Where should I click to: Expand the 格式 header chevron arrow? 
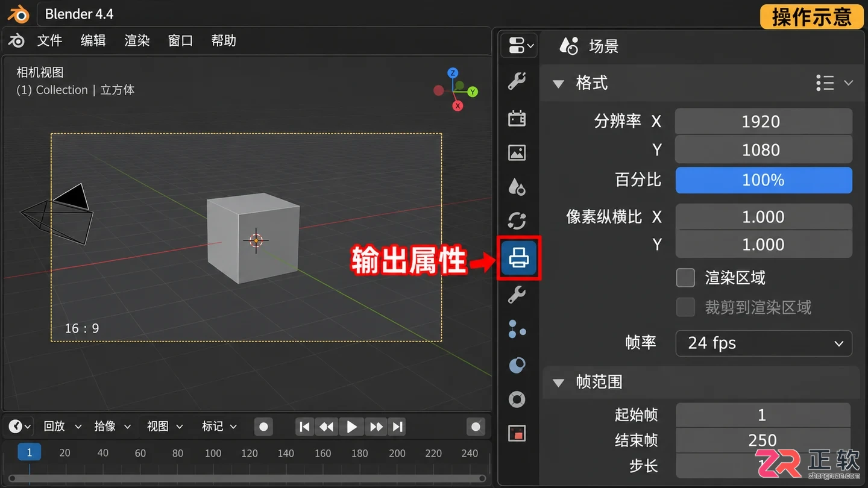[849, 83]
